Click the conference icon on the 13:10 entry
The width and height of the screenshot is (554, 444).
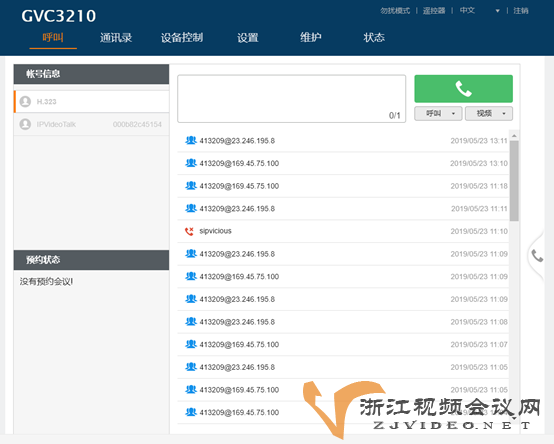point(191,163)
